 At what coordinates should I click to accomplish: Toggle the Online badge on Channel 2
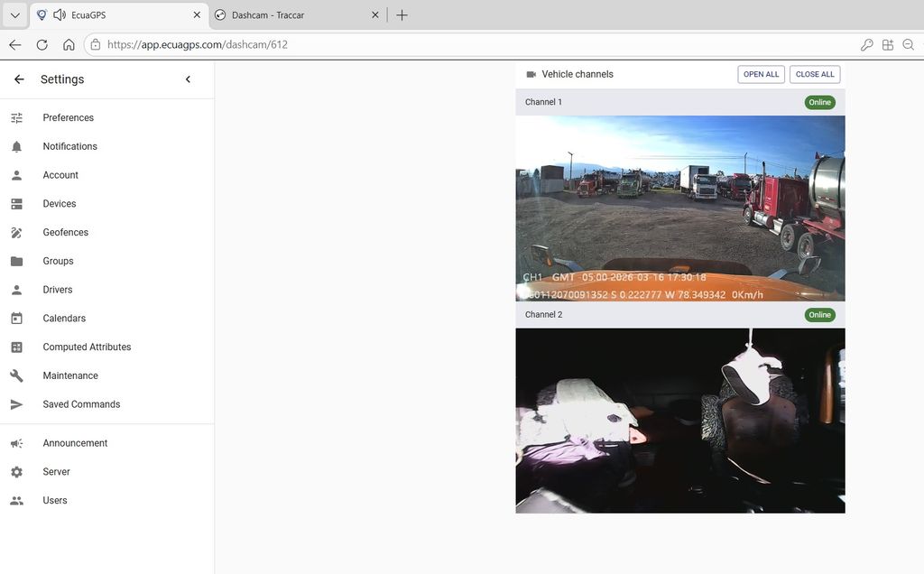[x=818, y=314]
